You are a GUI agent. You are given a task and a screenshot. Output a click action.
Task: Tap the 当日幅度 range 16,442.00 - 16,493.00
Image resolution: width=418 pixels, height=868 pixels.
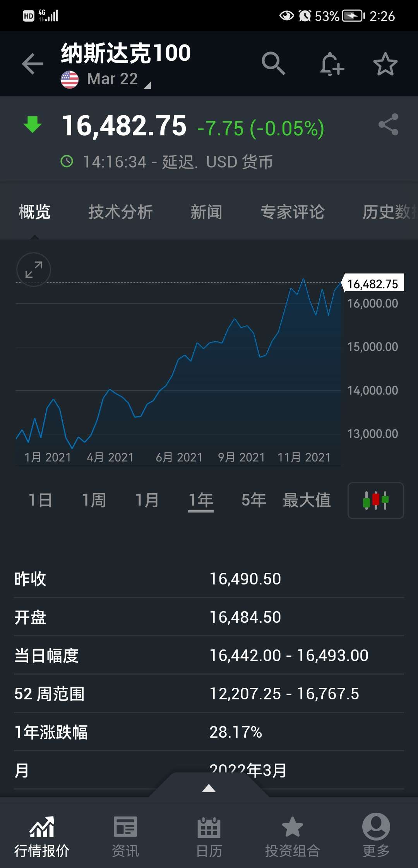[289, 656]
